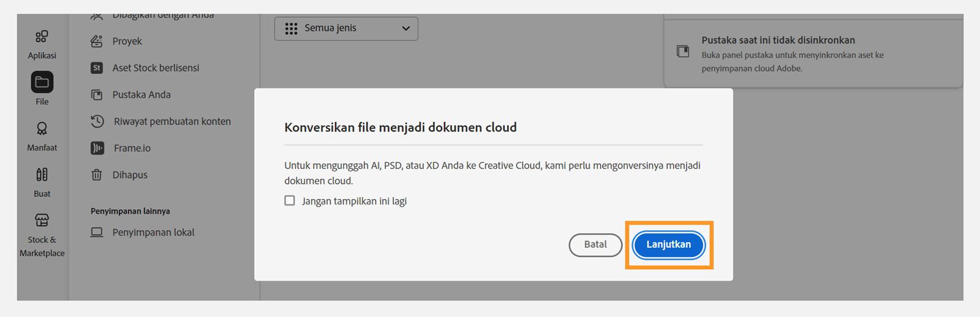Enable the Jangan tampilkan ini lagi checkbox
The width and height of the screenshot is (980, 317).
coord(290,201)
